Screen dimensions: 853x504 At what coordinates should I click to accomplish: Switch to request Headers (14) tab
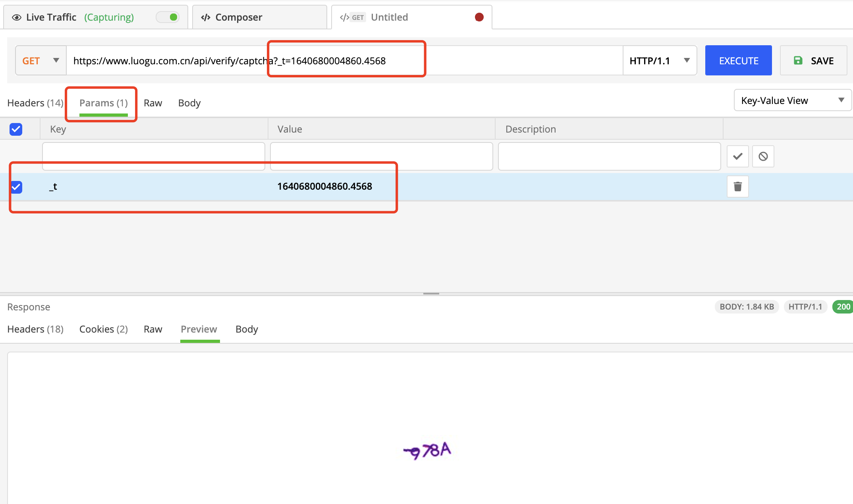tap(35, 103)
